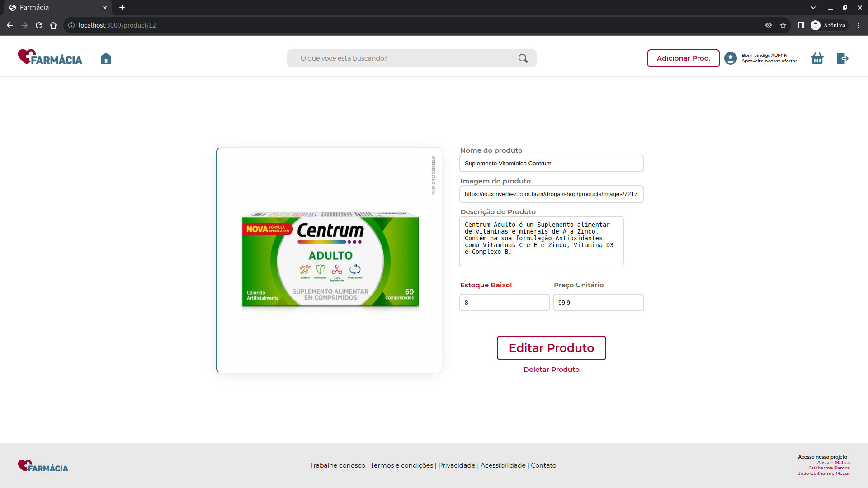The image size is (868, 488).
Task: Click the logout icon in header
Action: pyautogui.click(x=843, y=58)
